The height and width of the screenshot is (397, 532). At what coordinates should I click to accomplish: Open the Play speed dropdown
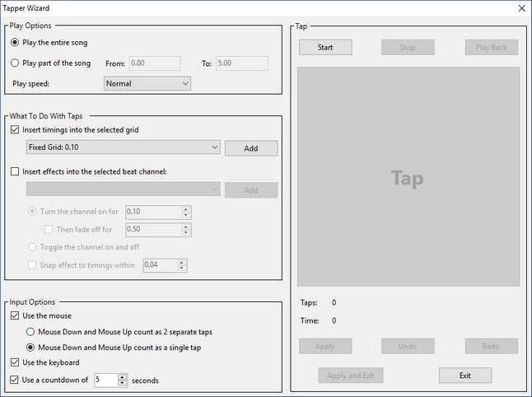coord(147,83)
